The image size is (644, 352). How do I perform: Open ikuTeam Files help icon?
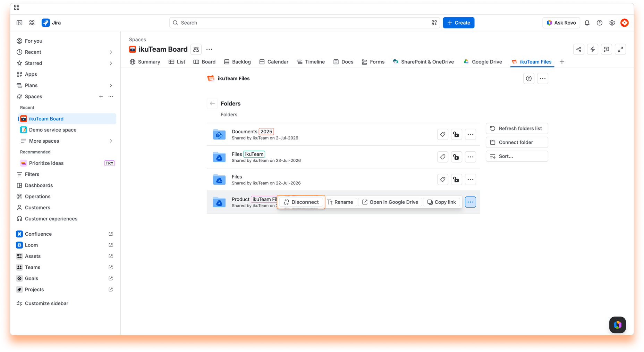(529, 78)
